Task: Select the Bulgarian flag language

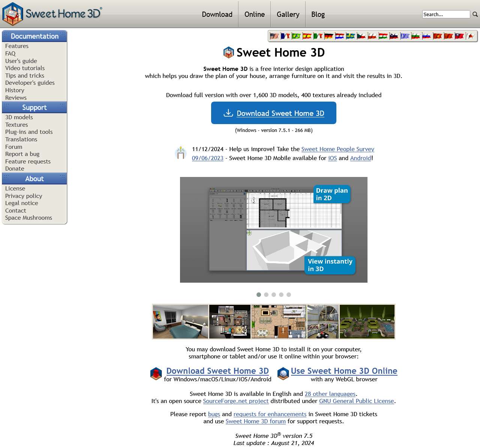Action: click(x=416, y=36)
